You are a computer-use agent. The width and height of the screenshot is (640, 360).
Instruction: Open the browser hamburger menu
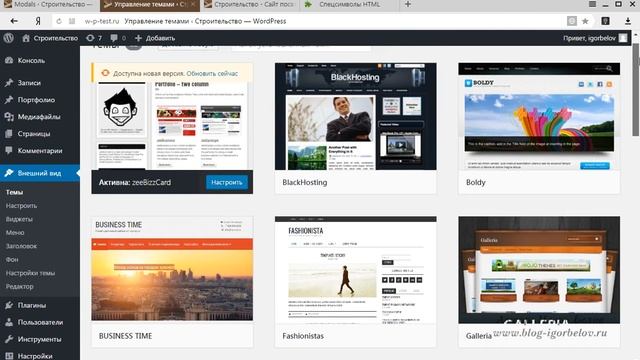(593, 4)
